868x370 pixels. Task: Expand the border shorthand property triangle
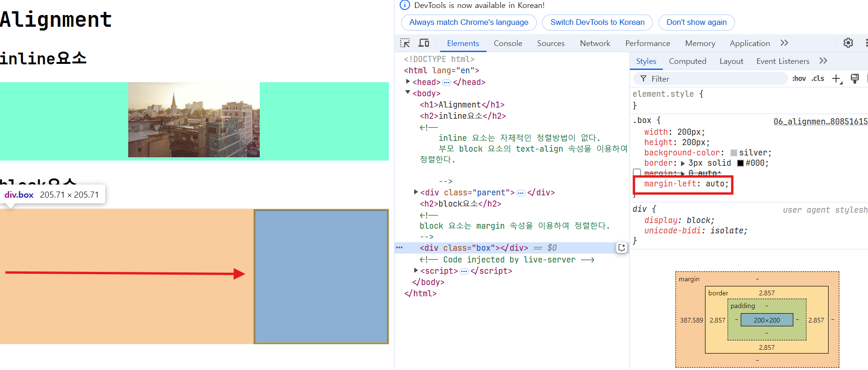(683, 163)
